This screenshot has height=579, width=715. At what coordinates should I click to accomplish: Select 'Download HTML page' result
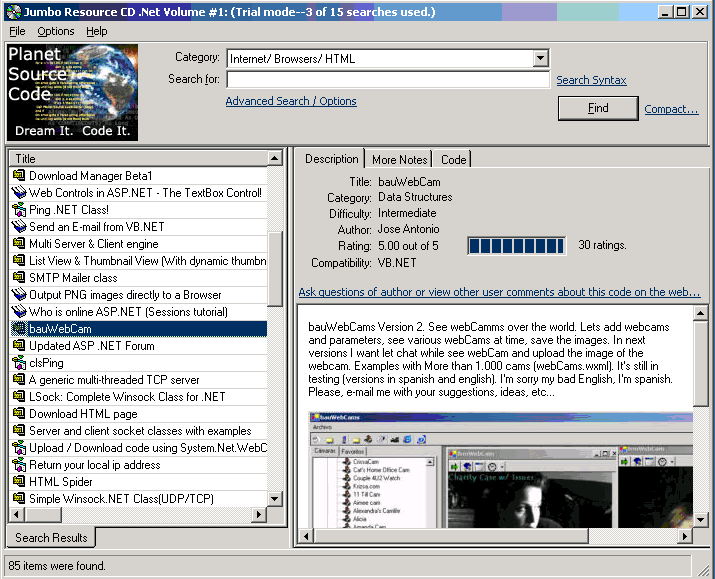pos(138,414)
